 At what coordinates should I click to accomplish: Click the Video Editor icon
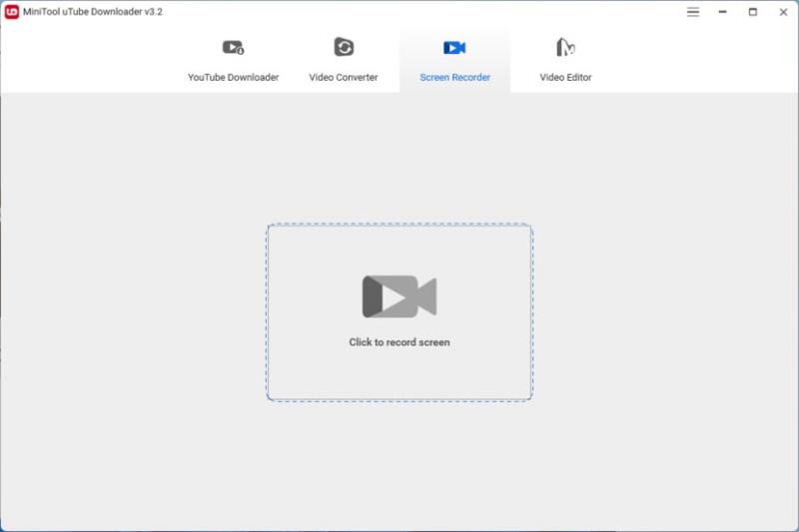(565, 47)
